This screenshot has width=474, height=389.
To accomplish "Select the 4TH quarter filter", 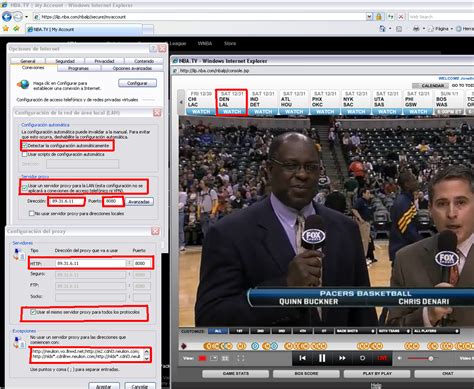I will click(x=303, y=331).
